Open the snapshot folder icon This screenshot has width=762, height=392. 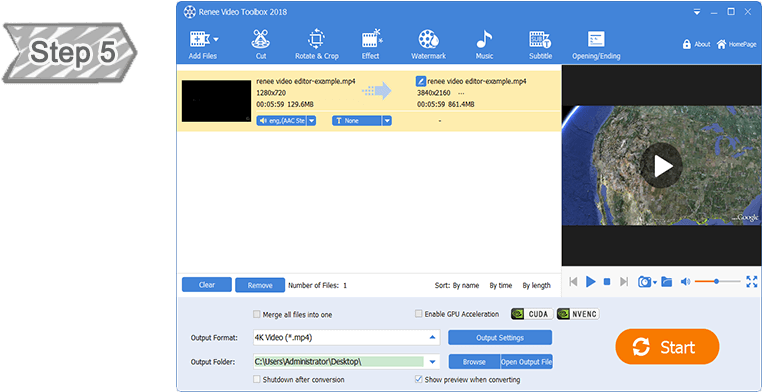pyautogui.click(x=666, y=282)
